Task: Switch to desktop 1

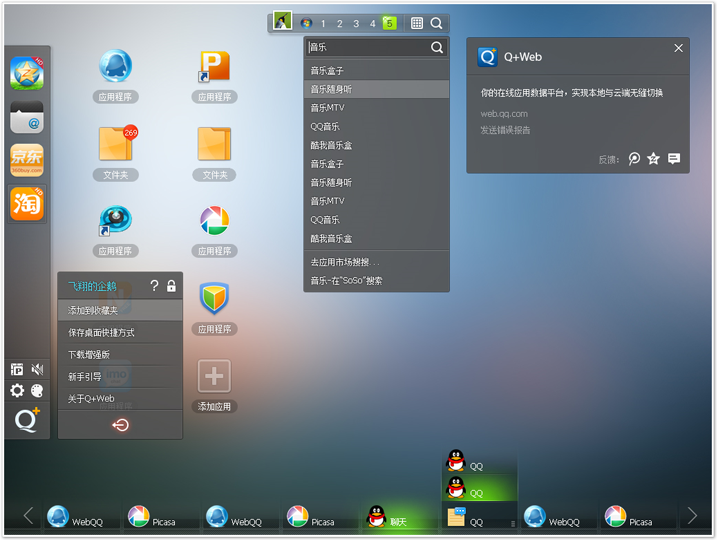Action: [323, 24]
